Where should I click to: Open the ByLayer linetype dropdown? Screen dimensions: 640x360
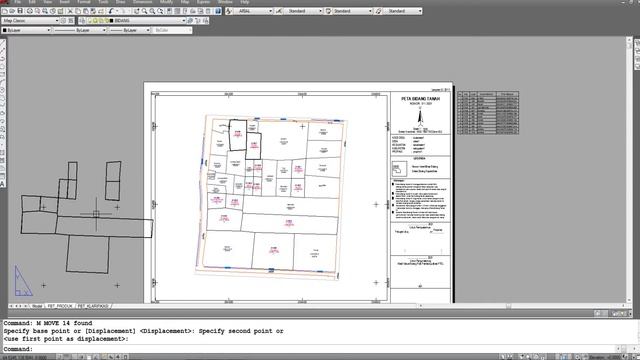point(80,30)
